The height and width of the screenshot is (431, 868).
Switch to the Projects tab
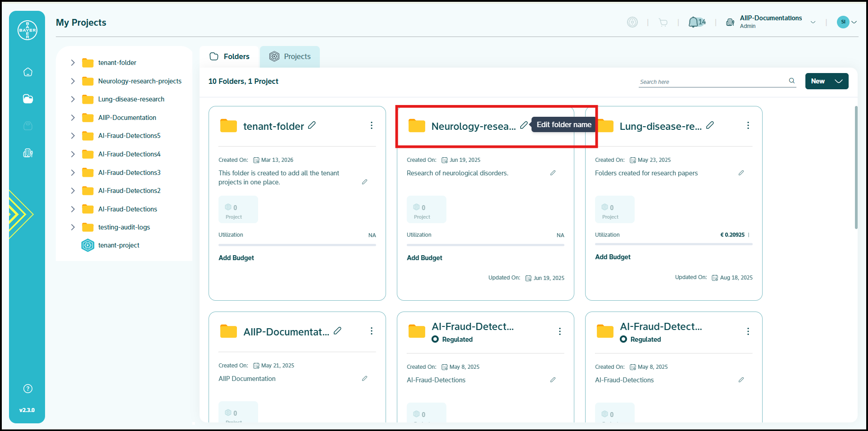[290, 57]
